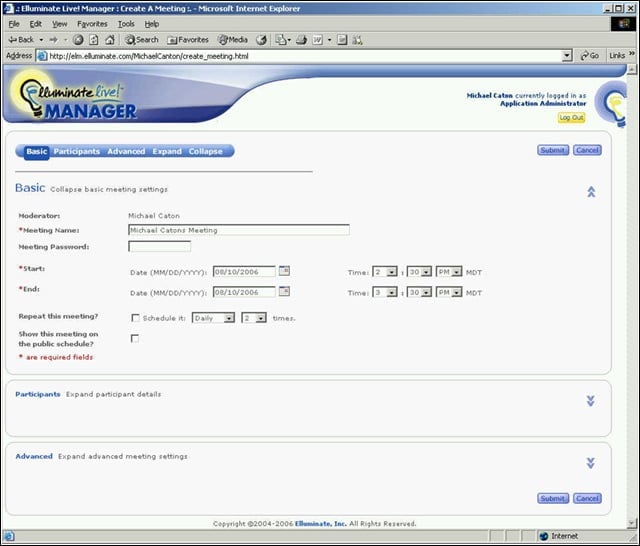This screenshot has height=546, width=640.
Task: Click the Participants section heading link
Action: [x=38, y=394]
